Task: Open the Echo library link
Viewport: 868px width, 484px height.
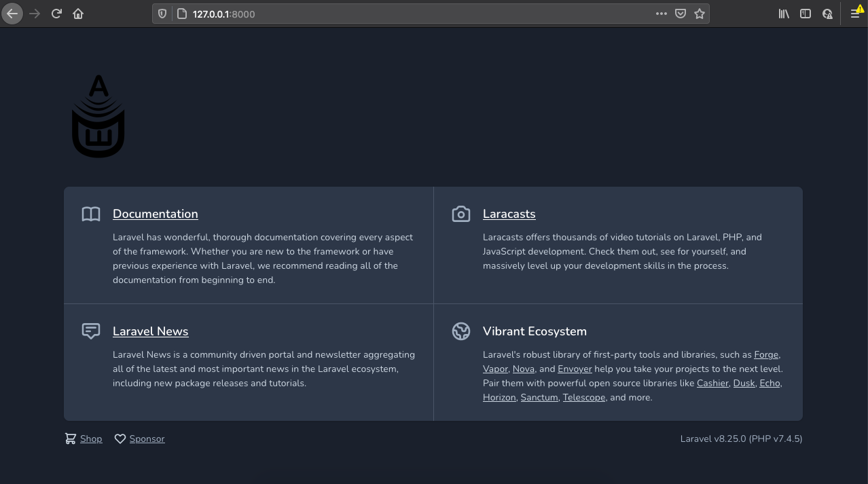Action: [x=770, y=383]
